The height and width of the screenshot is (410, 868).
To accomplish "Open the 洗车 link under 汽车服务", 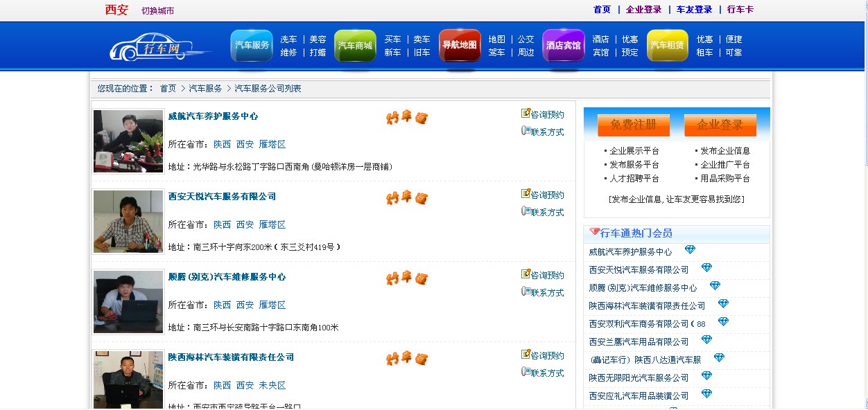I will click(x=288, y=39).
